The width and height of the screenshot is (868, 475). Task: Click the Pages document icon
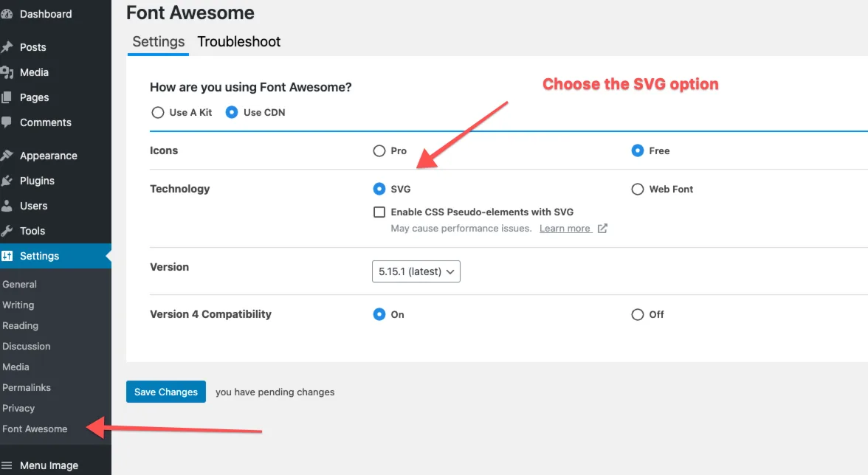(x=6, y=97)
